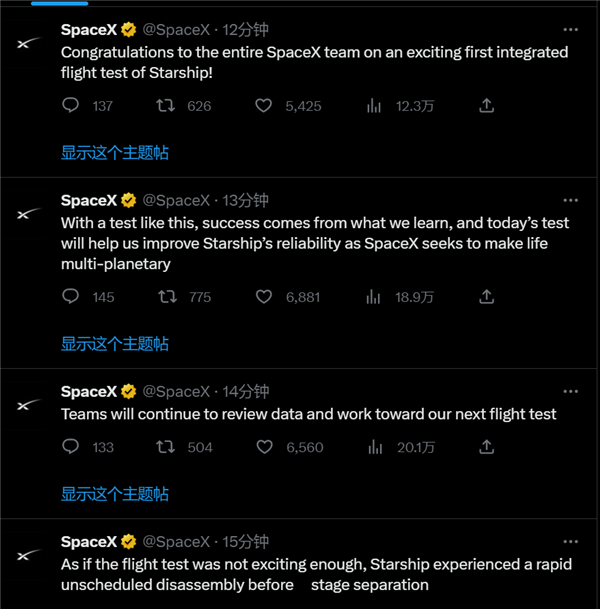Show this thread under the next flight test tweet

(x=114, y=494)
